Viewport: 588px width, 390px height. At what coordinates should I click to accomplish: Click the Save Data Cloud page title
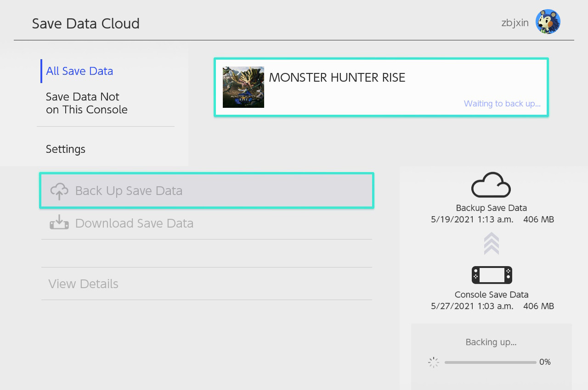coord(86,23)
